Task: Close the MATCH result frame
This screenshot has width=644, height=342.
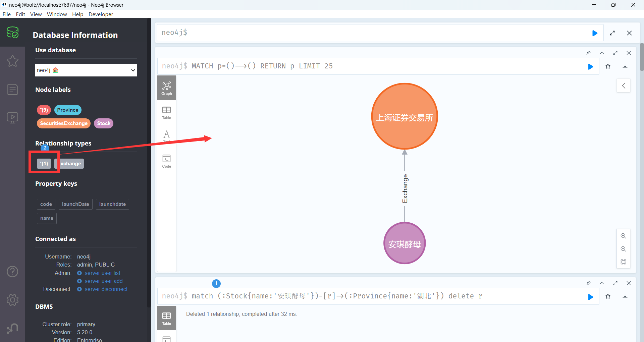Action: click(629, 53)
